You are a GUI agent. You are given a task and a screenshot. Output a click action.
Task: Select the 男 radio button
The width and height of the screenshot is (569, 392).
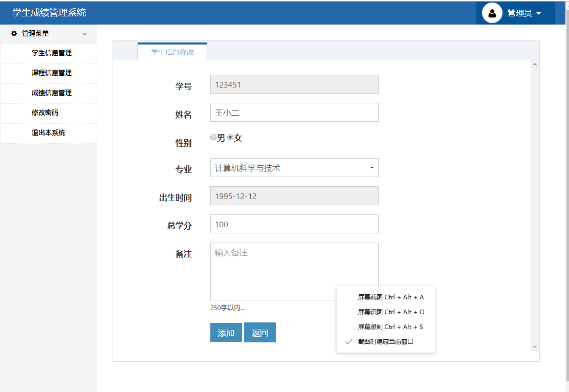213,137
